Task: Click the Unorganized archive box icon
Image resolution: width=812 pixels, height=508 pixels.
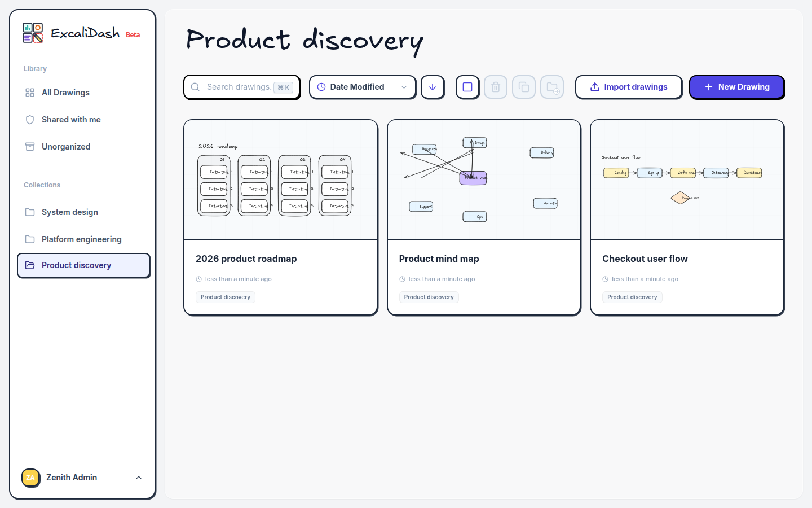Action: click(30, 147)
